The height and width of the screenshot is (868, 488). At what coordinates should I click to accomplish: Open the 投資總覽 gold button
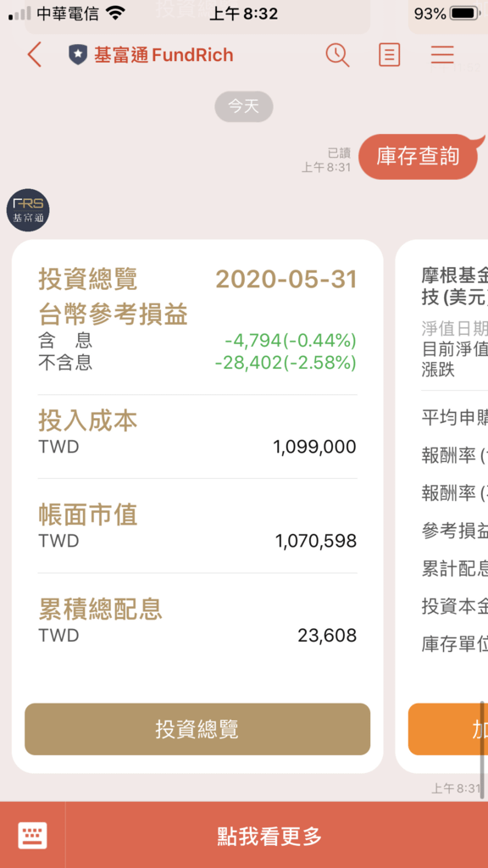[x=197, y=729]
